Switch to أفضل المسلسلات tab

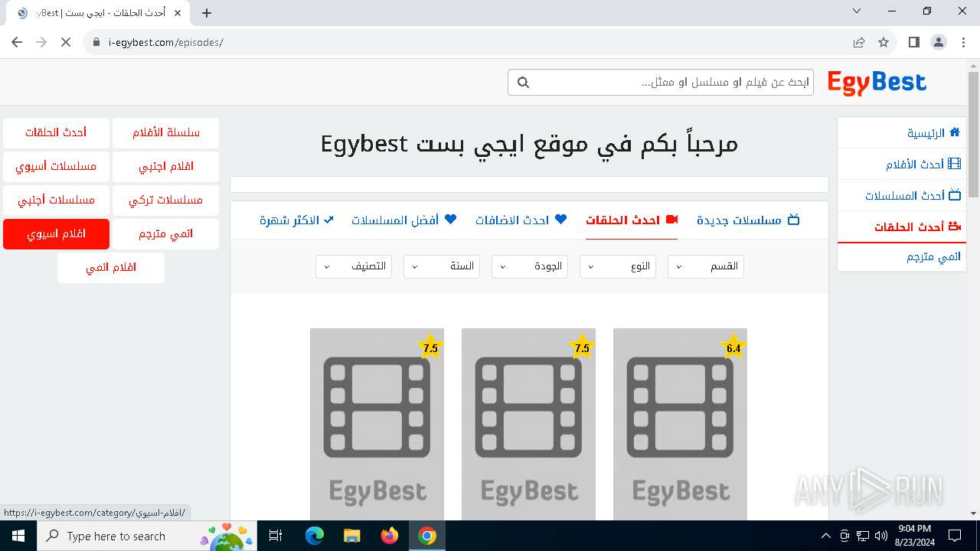404,220
